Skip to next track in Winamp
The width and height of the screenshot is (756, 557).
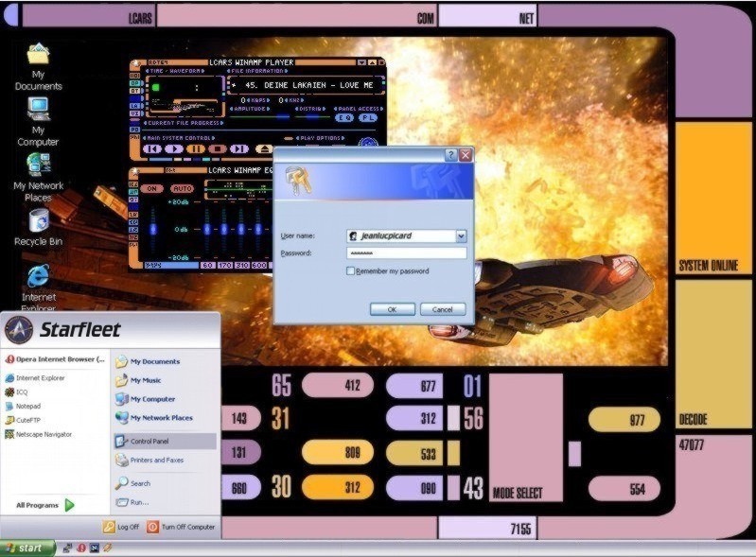(x=239, y=148)
